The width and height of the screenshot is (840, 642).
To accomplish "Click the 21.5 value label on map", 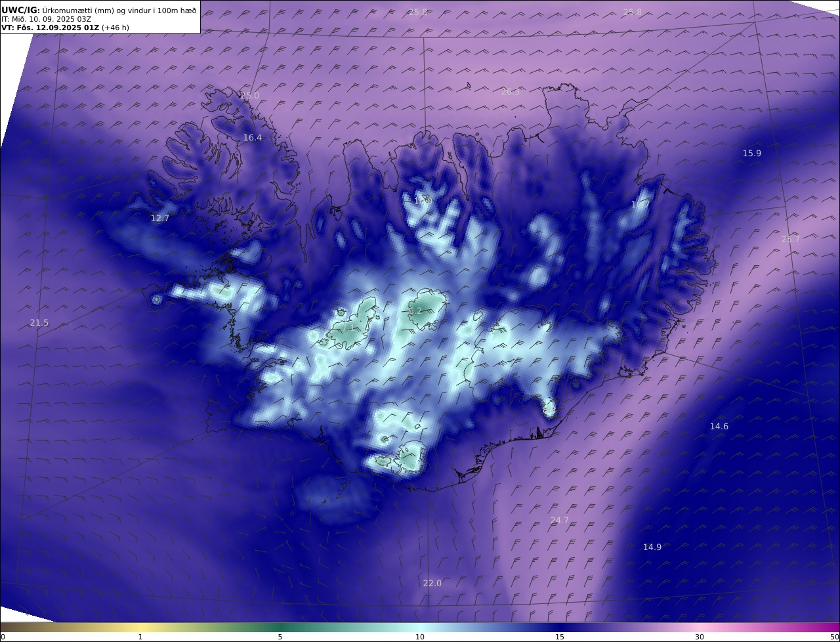I will pos(39,322).
